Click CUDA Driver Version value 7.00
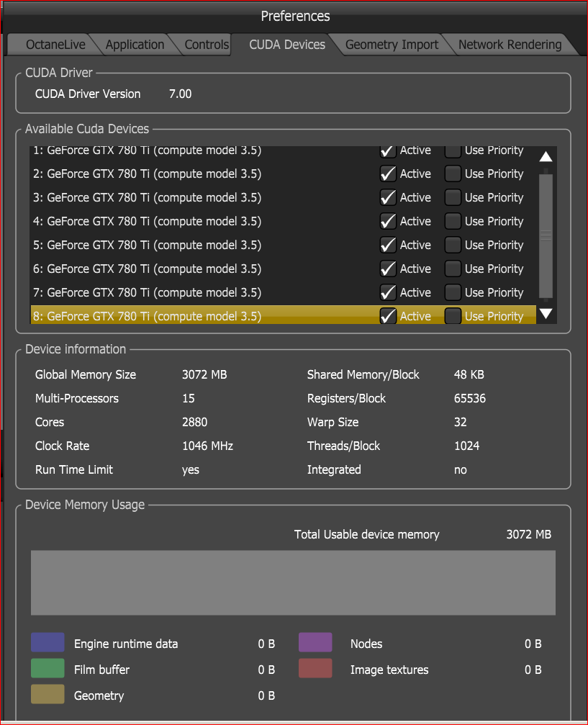Screen dimensions: 588x725 (180, 94)
